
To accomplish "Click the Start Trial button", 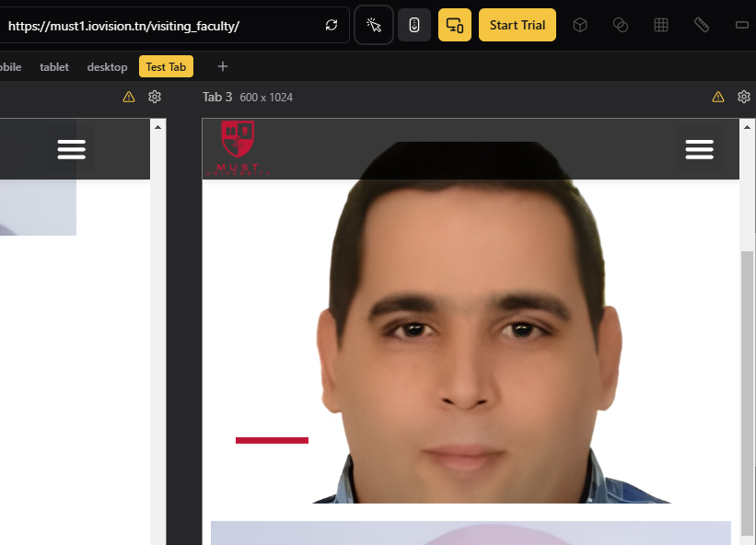I will [518, 25].
